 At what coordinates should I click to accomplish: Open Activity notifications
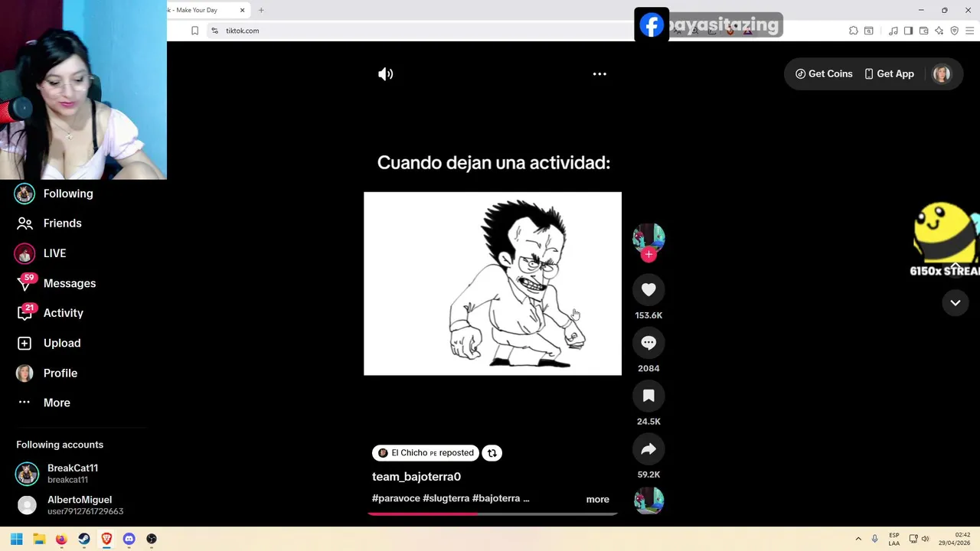point(64,313)
